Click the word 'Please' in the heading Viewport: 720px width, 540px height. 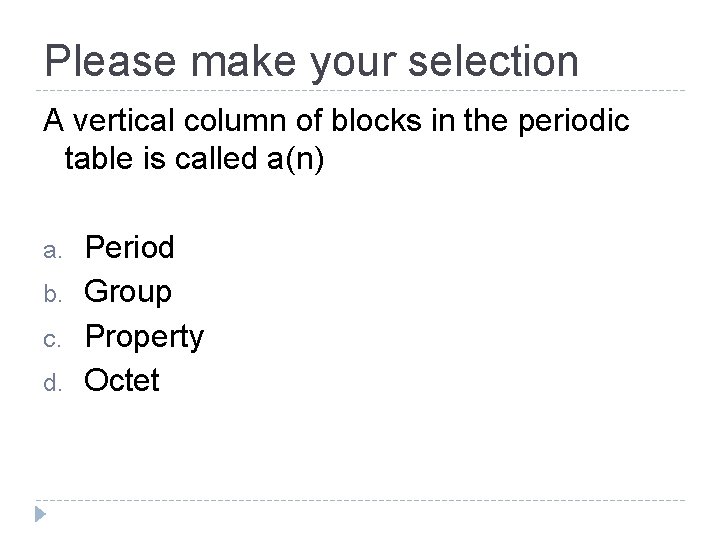(110, 61)
